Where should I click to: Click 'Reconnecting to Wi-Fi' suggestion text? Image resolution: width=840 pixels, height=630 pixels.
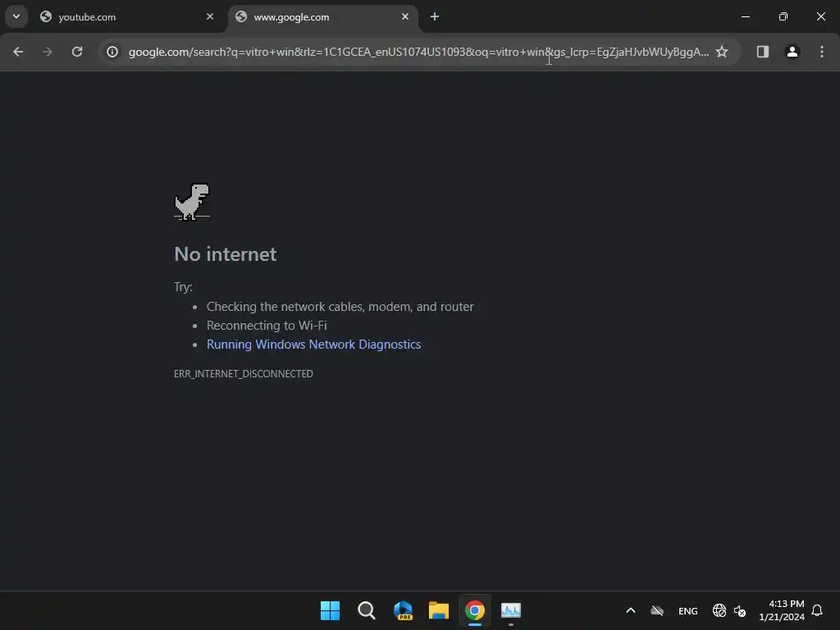tap(267, 326)
